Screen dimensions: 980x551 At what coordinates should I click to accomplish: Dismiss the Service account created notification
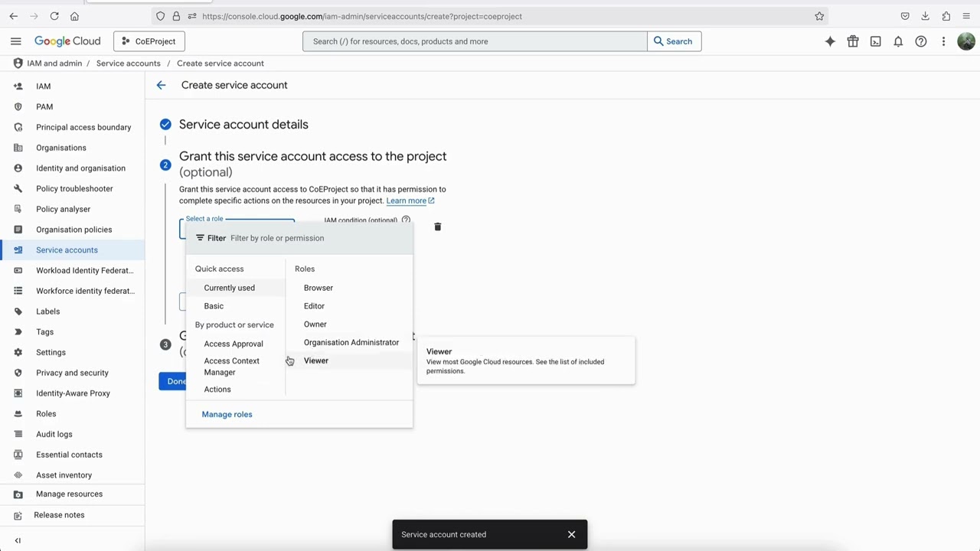click(571, 534)
